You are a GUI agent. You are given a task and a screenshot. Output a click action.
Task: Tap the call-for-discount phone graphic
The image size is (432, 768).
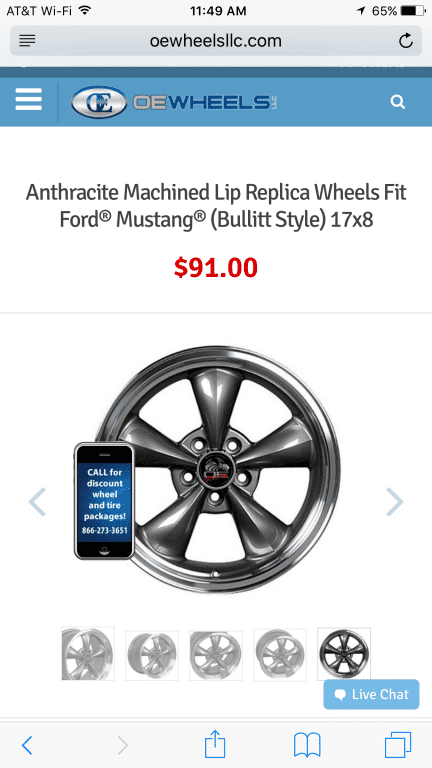(x=104, y=501)
